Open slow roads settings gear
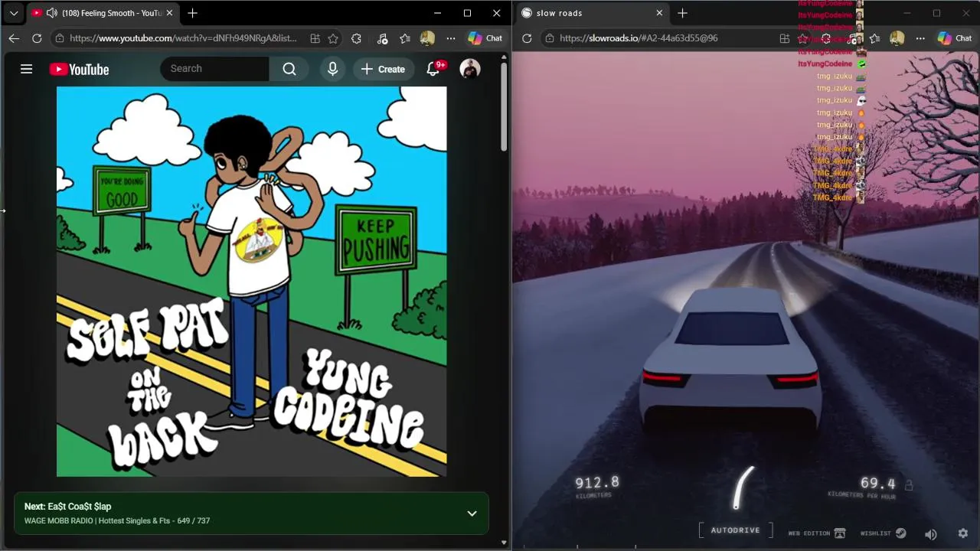The image size is (980, 551). 963,533
